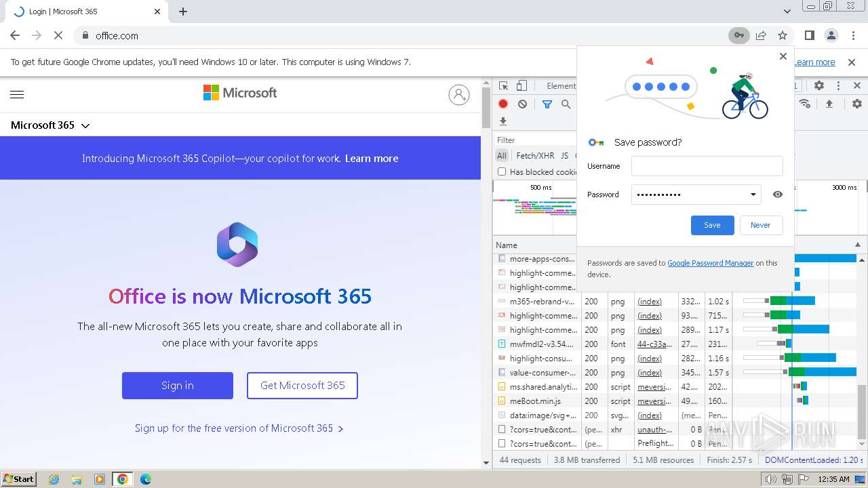Open Microsoft Edge from the taskbar
Viewport: 868px width, 488px height.
(145, 479)
